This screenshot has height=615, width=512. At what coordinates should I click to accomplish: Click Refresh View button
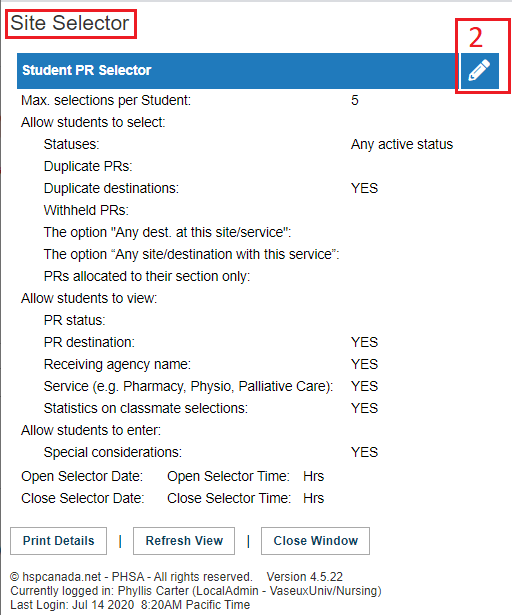tap(184, 541)
